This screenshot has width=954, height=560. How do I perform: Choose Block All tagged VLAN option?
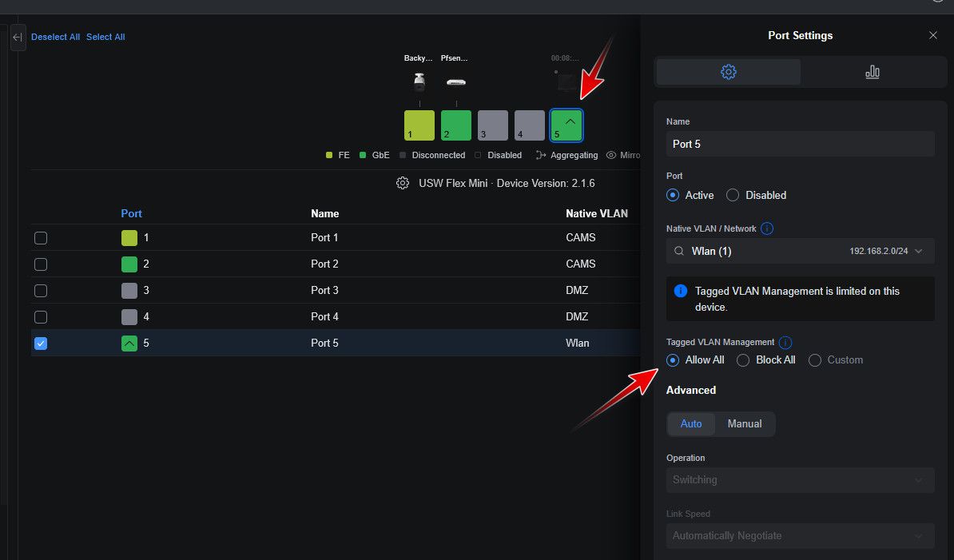[743, 360]
